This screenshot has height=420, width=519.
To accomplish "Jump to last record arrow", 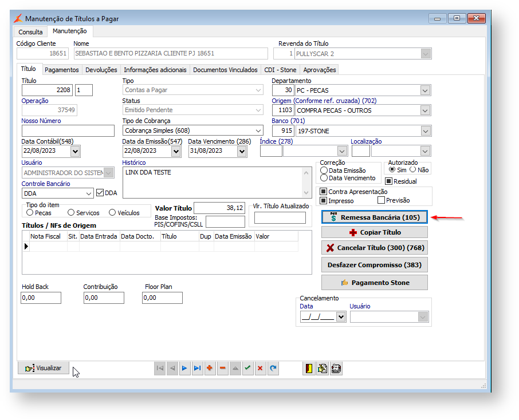I will (197, 369).
